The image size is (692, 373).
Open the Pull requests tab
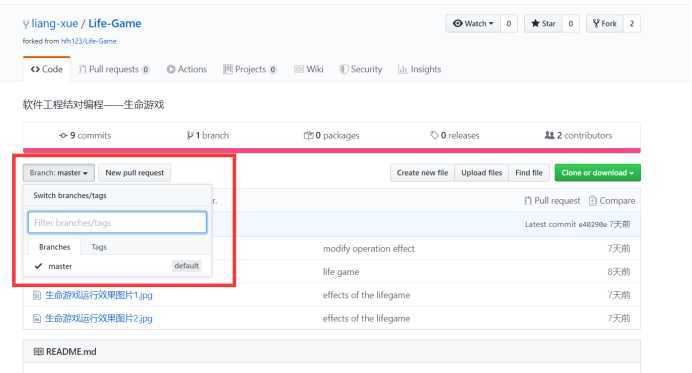point(114,69)
